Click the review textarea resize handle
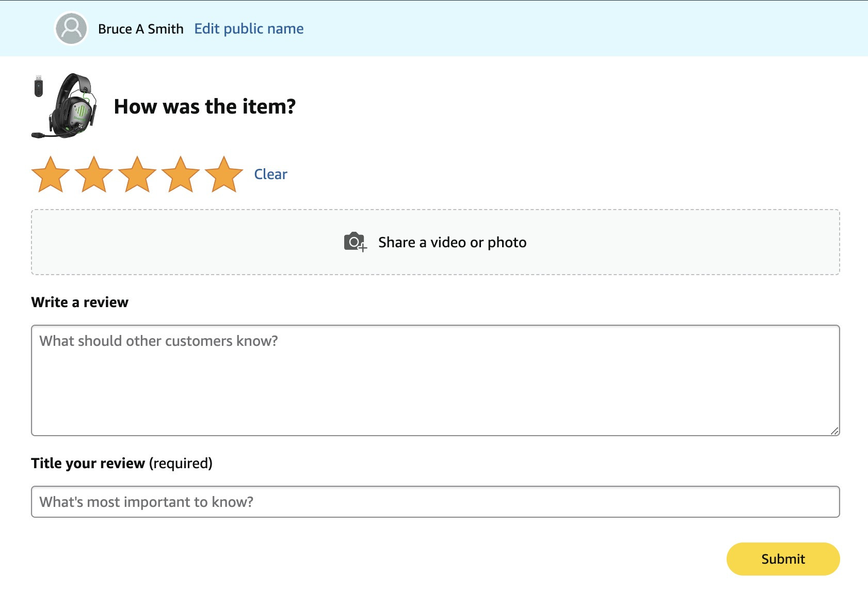Viewport: 868px width, 606px height. pos(834,431)
